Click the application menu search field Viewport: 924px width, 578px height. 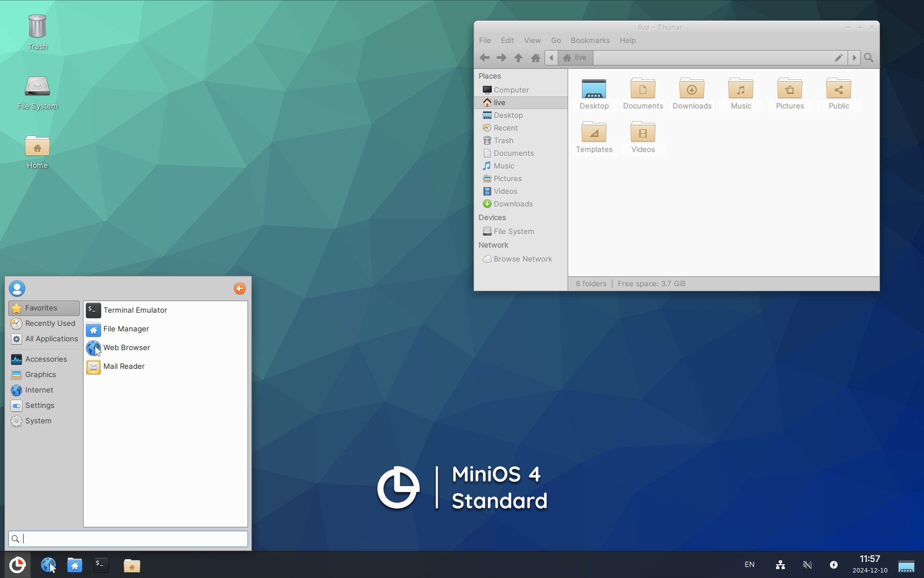(x=128, y=539)
